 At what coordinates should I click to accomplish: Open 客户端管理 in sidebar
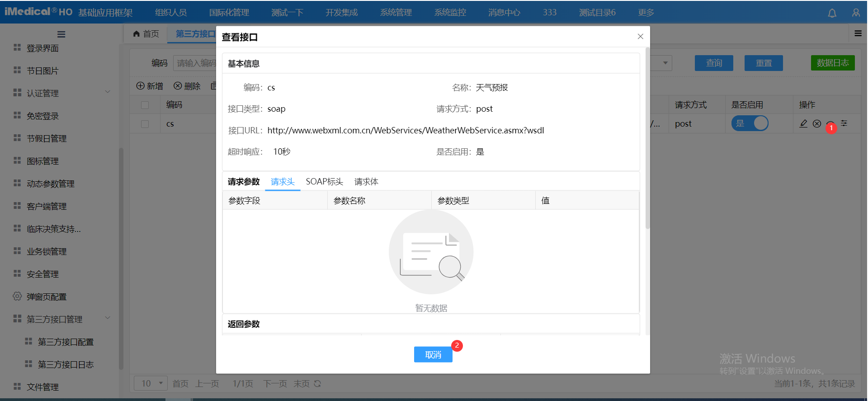coord(46,206)
